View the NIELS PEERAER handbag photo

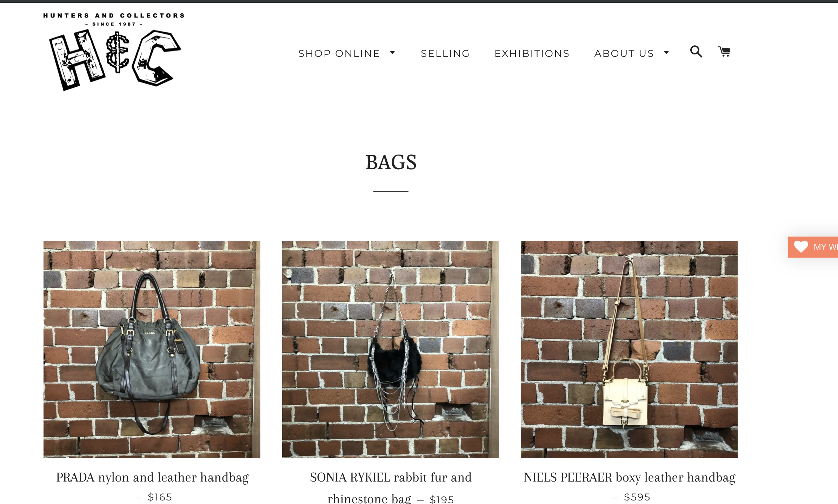(629, 349)
